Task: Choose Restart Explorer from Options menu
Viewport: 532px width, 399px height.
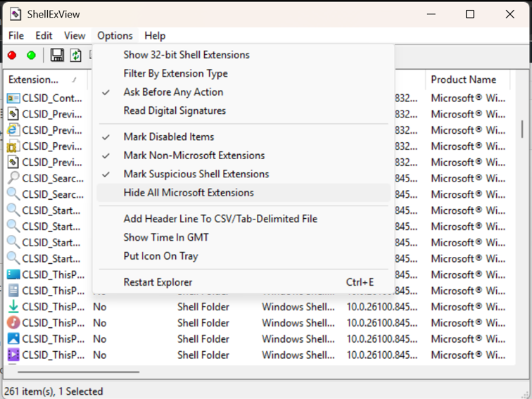Action: coord(243,282)
